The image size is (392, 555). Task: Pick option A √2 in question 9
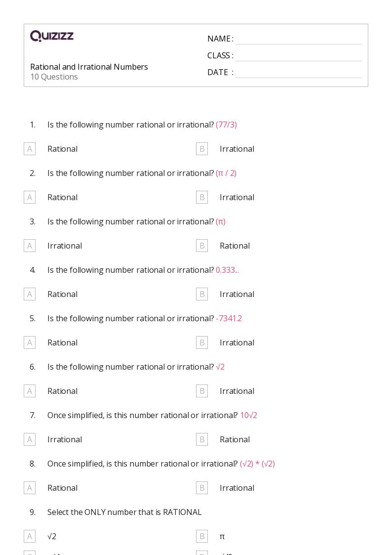(30, 536)
